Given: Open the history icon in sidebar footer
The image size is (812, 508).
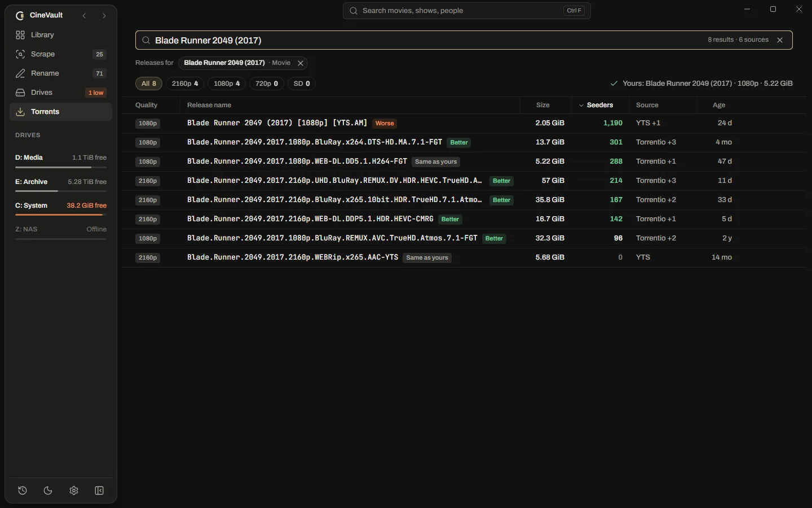Looking at the screenshot, I should point(23,491).
